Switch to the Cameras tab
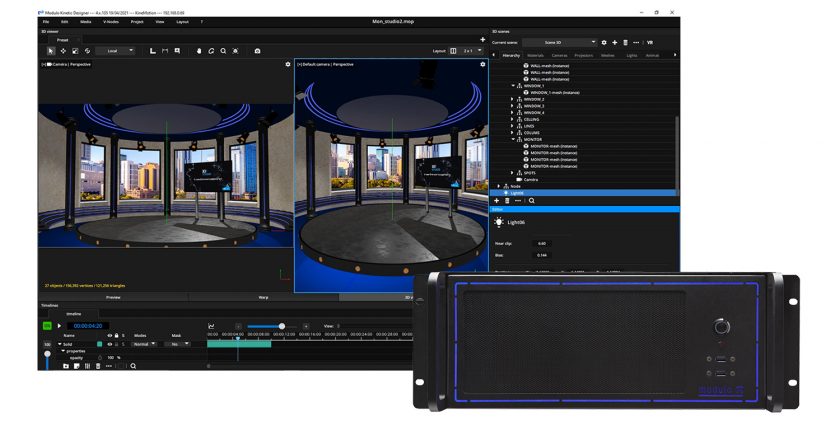 pos(559,55)
